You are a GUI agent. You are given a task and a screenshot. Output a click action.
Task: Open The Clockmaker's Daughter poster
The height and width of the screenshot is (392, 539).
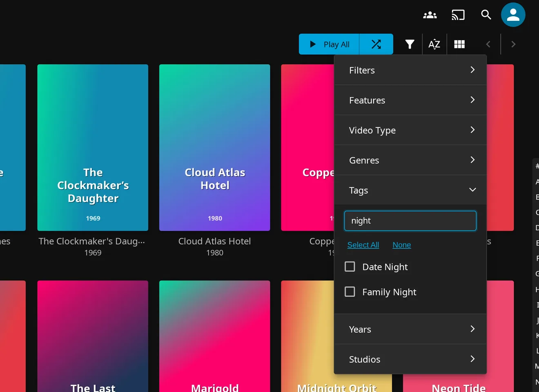tap(93, 147)
